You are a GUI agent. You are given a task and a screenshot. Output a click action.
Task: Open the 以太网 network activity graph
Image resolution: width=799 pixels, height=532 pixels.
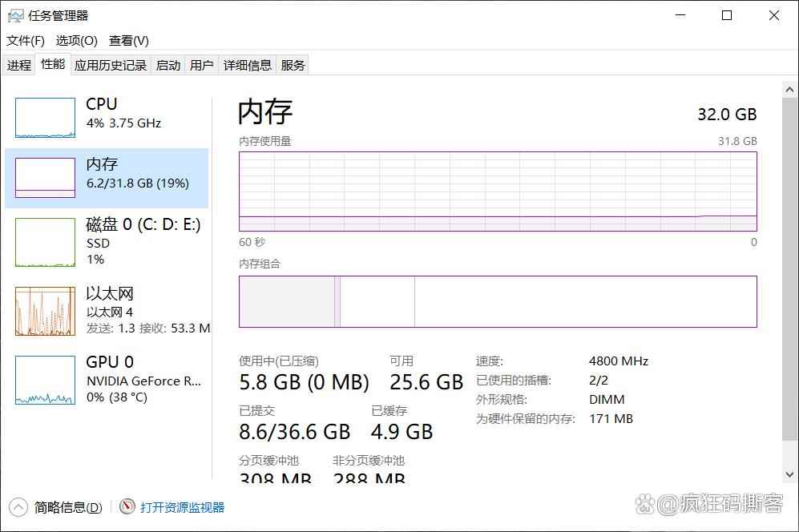45,311
